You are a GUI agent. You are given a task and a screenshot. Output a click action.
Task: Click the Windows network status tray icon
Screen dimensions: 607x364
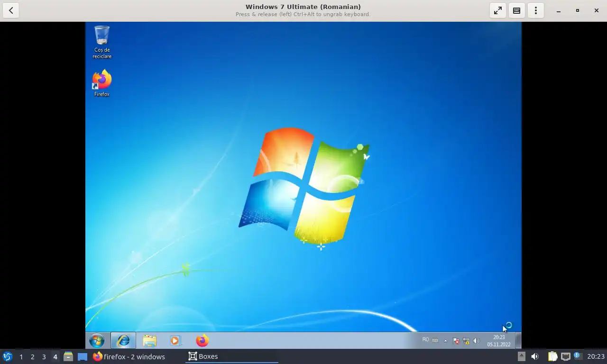466,341
